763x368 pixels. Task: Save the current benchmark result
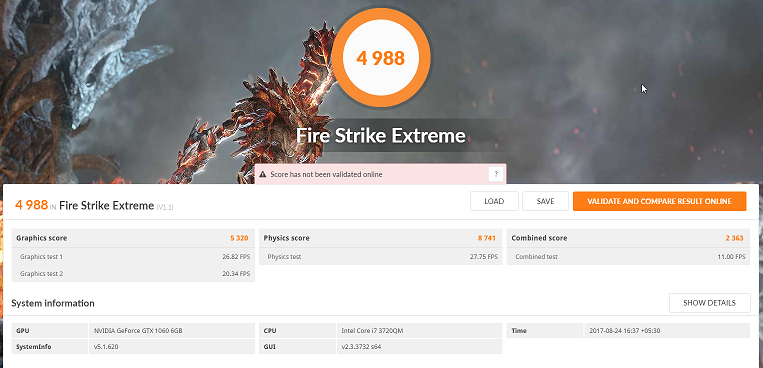coord(545,202)
